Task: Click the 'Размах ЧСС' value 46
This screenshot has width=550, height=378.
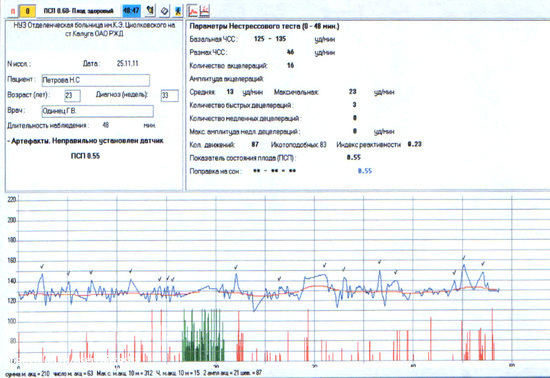Action: click(290, 52)
